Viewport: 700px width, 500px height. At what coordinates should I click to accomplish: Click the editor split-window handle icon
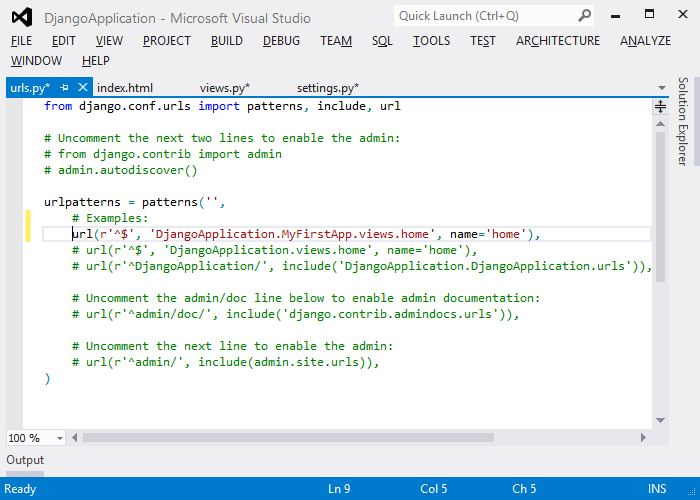click(x=660, y=107)
